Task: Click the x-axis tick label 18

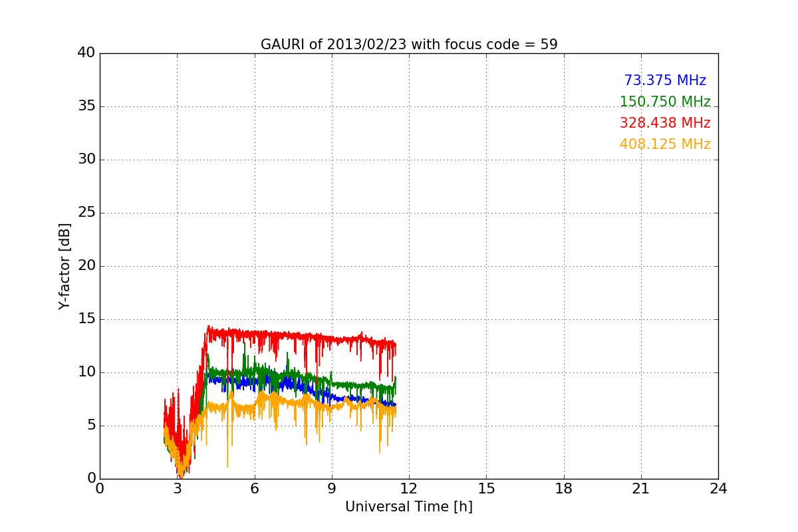Action: coord(564,489)
